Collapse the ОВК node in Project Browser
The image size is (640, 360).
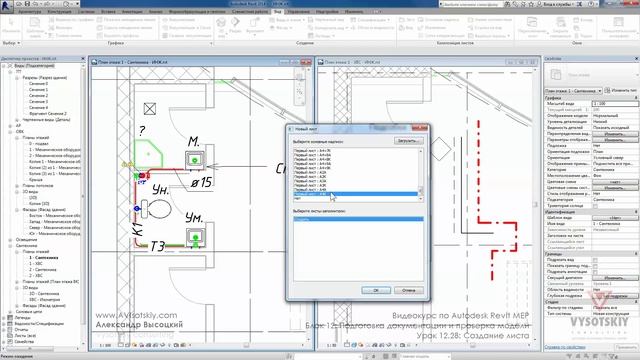10,132
